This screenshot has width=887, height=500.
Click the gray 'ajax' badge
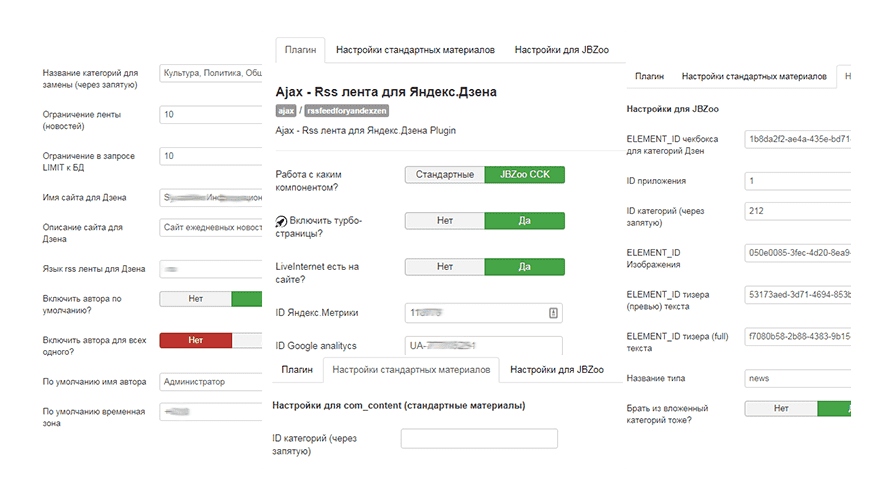(286, 111)
